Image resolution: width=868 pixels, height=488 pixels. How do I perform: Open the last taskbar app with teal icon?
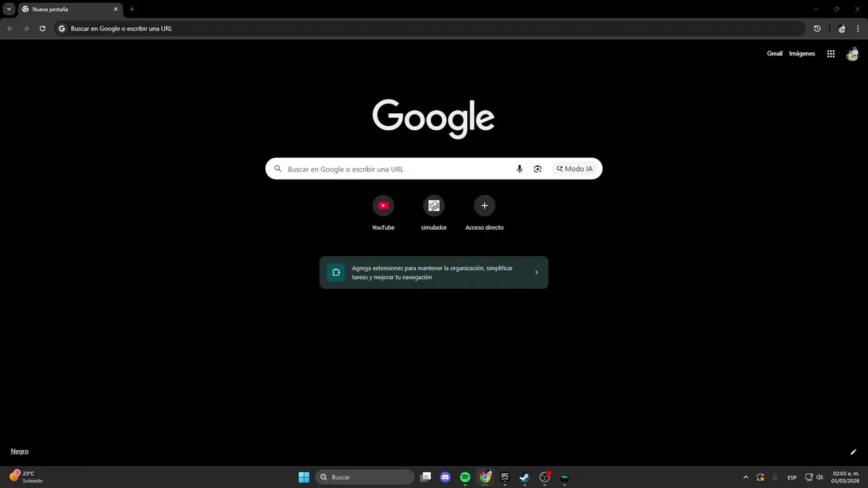point(564,477)
